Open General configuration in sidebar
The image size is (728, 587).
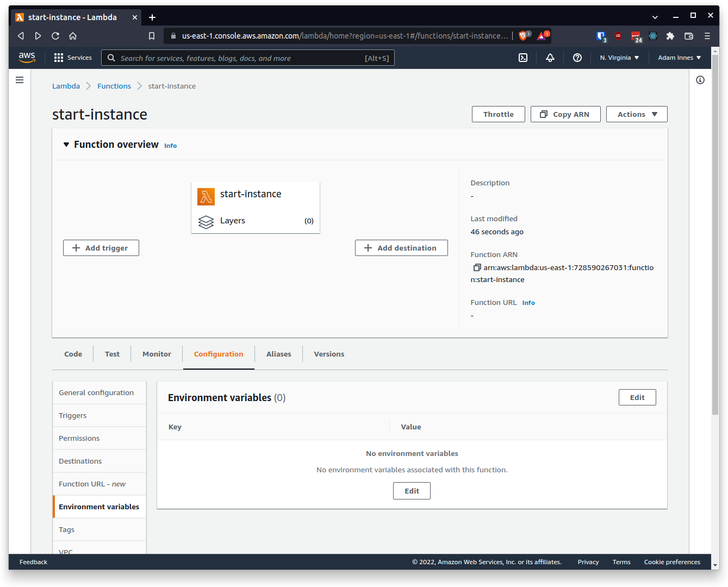point(99,392)
